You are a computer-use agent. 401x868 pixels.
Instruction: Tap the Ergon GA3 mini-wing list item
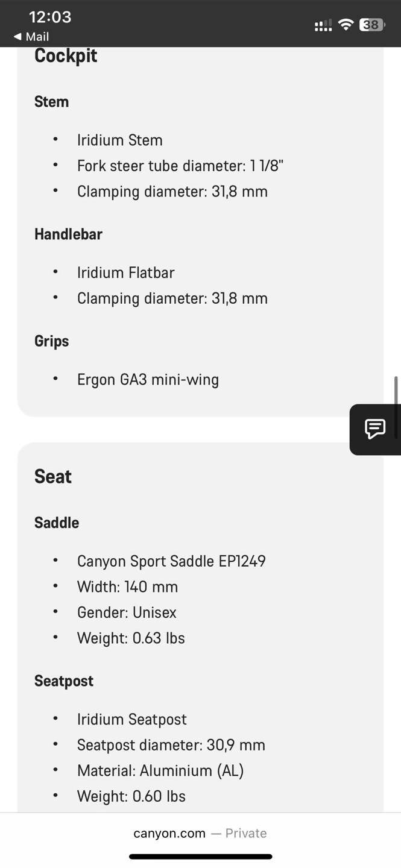[148, 380]
